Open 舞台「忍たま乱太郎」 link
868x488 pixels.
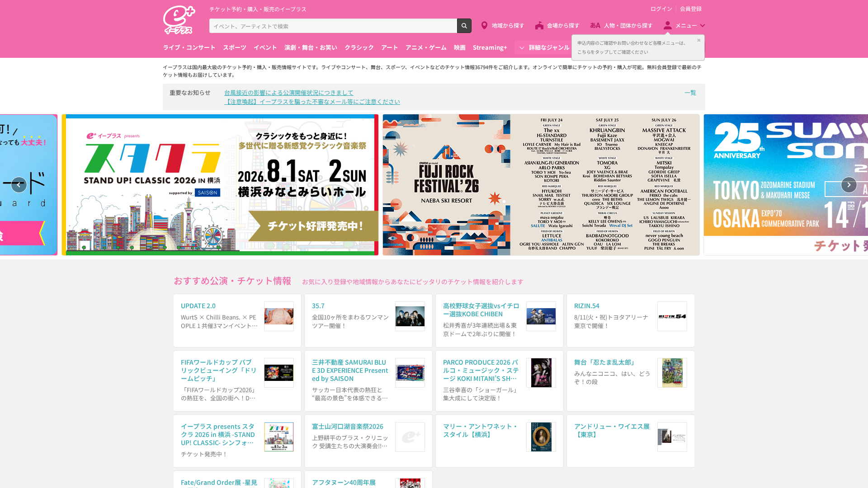coord(605,362)
